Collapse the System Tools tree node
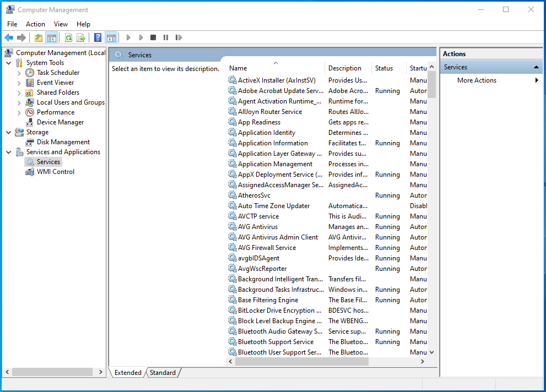546x392 pixels. tap(9, 63)
